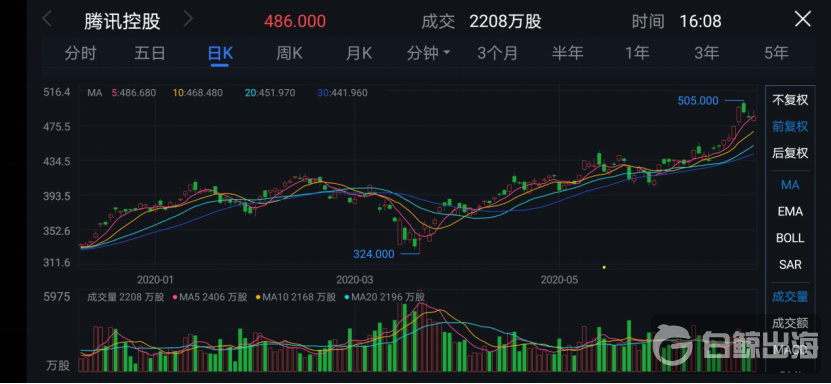Open the 五日 chart tab
831x384 pixels.
[x=150, y=53]
